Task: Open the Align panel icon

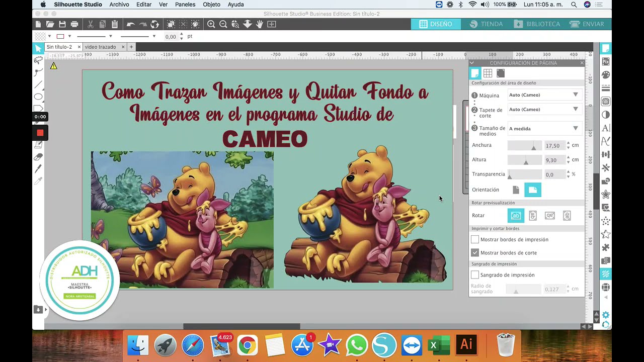Action: [x=606, y=154]
